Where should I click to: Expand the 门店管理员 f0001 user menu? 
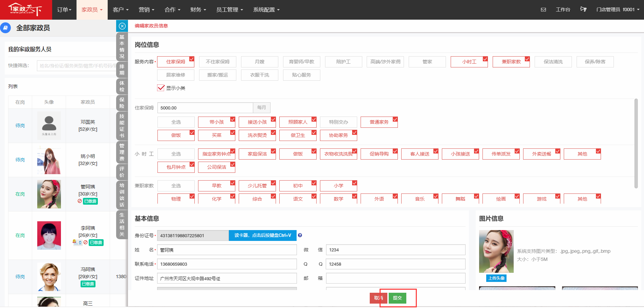[x=618, y=10]
